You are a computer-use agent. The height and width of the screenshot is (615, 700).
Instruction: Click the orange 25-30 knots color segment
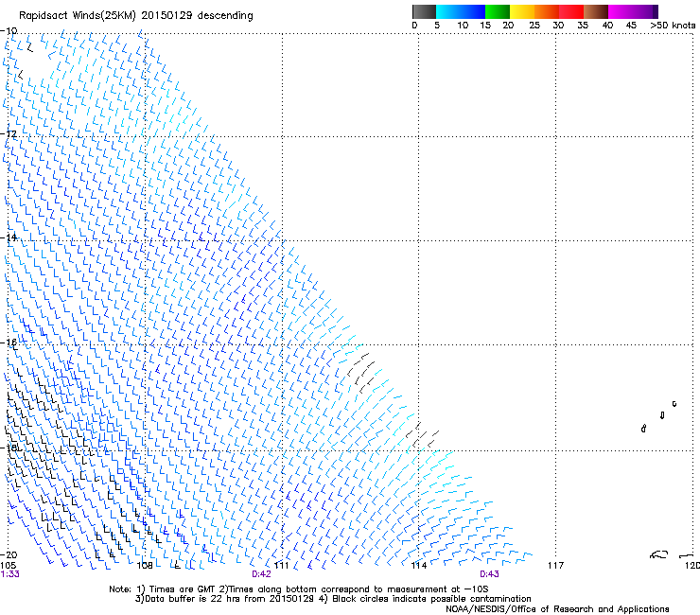pyautogui.click(x=547, y=11)
